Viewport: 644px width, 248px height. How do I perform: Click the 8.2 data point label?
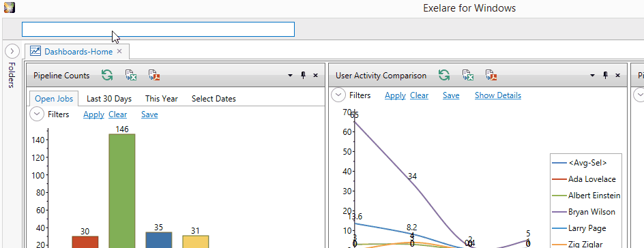click(x=412, y=227)
